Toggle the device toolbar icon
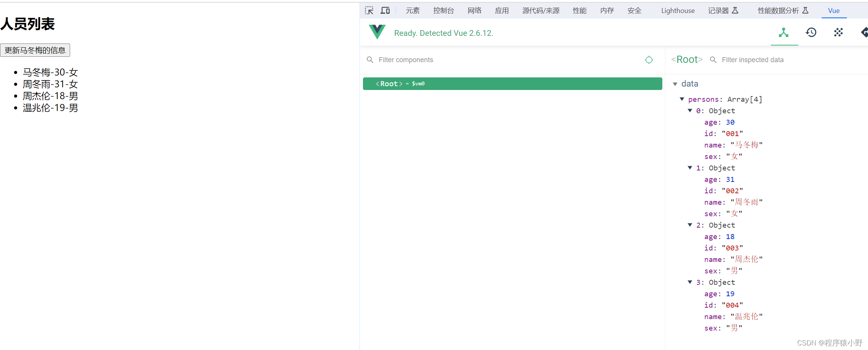868x350 pixels. (x=385, y=10)
